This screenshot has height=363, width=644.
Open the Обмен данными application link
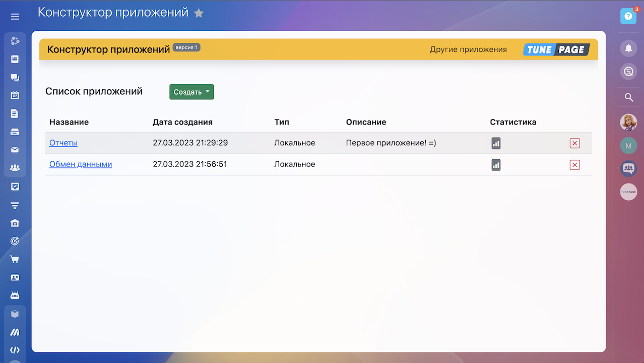[x=81, y=164]
